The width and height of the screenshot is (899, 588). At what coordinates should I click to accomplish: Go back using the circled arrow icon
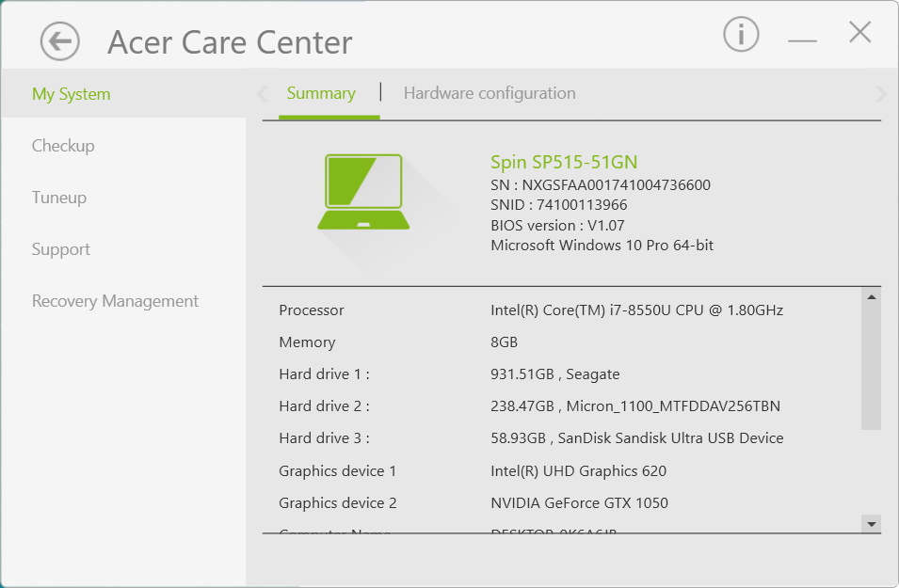pos(59,41)
